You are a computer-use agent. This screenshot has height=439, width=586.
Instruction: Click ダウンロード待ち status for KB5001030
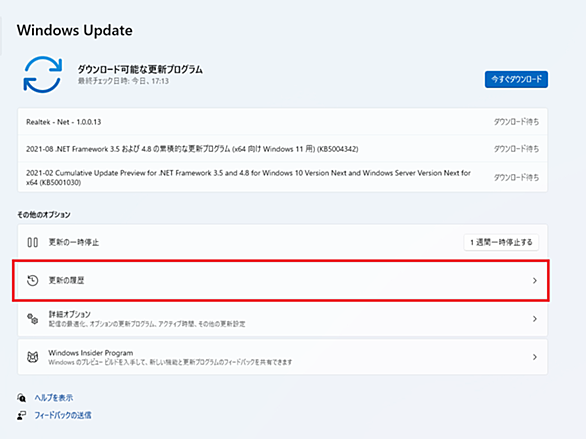(516, 177)
